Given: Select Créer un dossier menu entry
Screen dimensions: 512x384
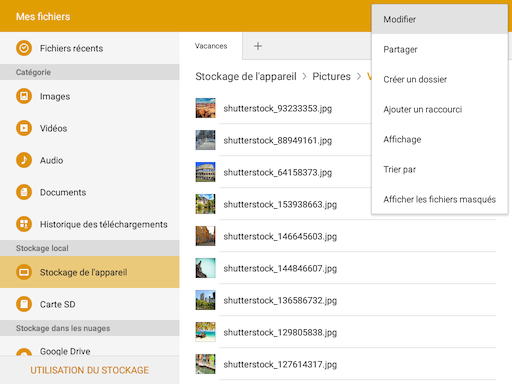Looking at the screenshot, I should pos(440,79).
